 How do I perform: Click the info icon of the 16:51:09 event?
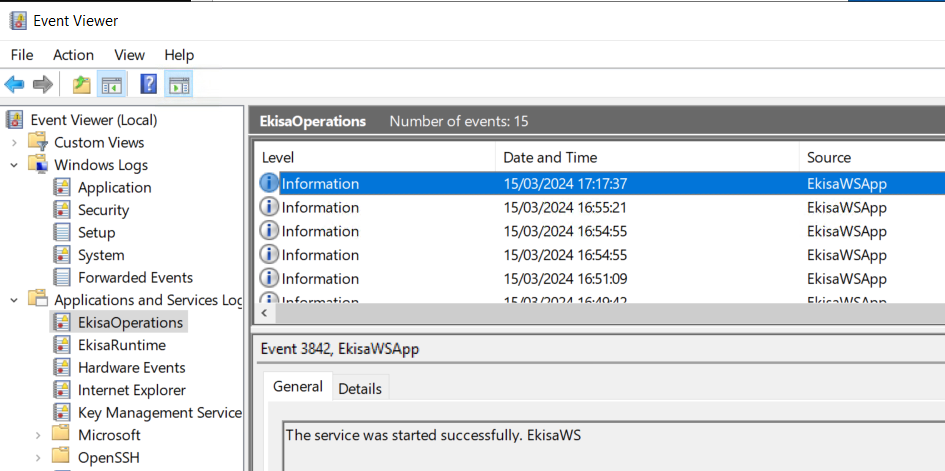pos(269,278)
